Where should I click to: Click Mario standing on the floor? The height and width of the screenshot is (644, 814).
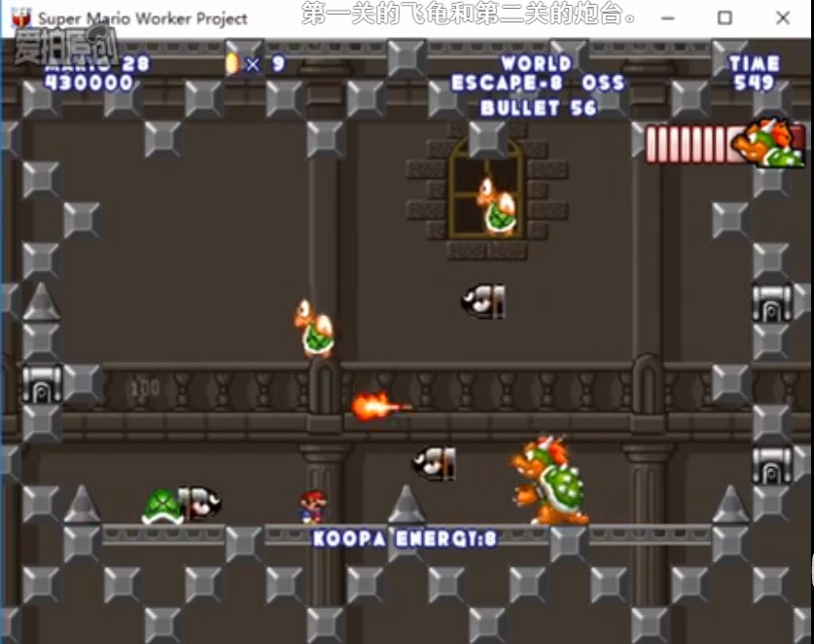[x=313, y=507]
